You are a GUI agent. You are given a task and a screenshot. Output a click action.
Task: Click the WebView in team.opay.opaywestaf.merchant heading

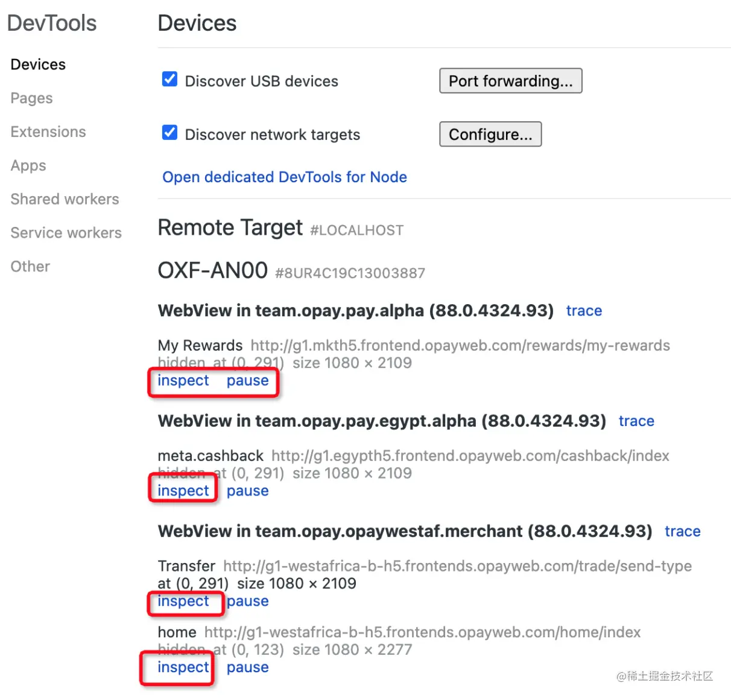[x=405, y=532]
